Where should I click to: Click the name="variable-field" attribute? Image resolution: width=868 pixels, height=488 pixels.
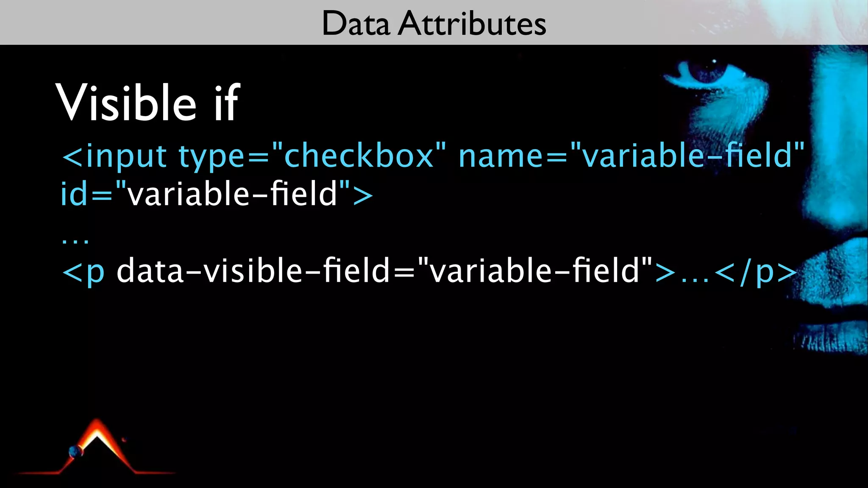click(x=631, y=155)
